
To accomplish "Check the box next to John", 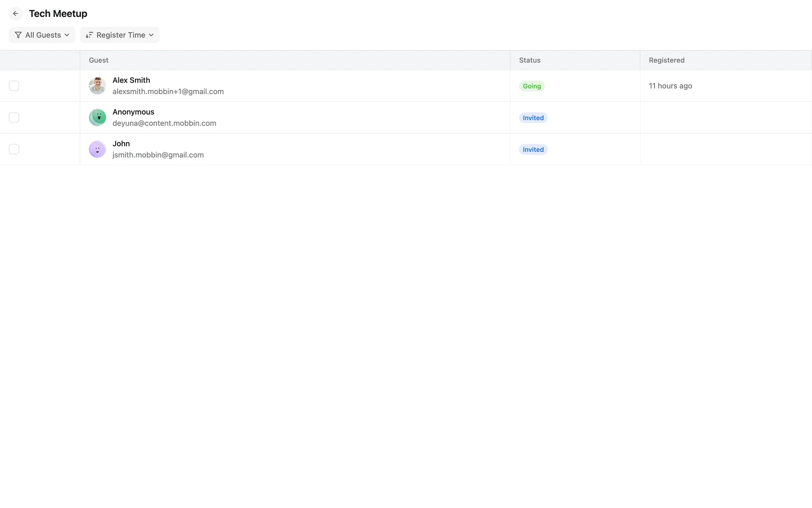I will click(14, 149).
